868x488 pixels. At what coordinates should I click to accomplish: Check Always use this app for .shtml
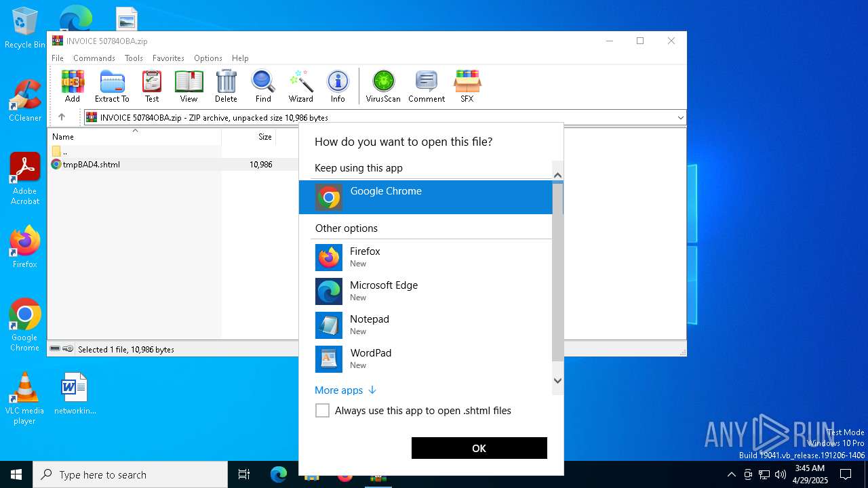tap(322, 410)
